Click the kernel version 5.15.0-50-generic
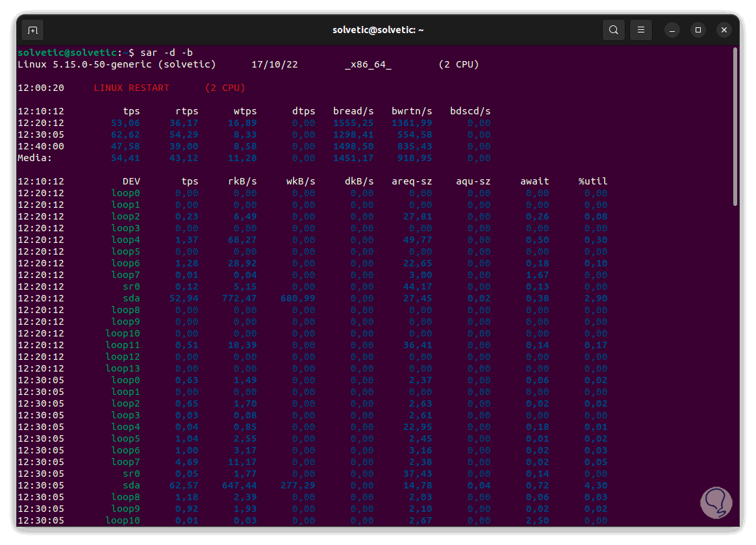This screenshot has height=545, width=756. coord(102,64)
